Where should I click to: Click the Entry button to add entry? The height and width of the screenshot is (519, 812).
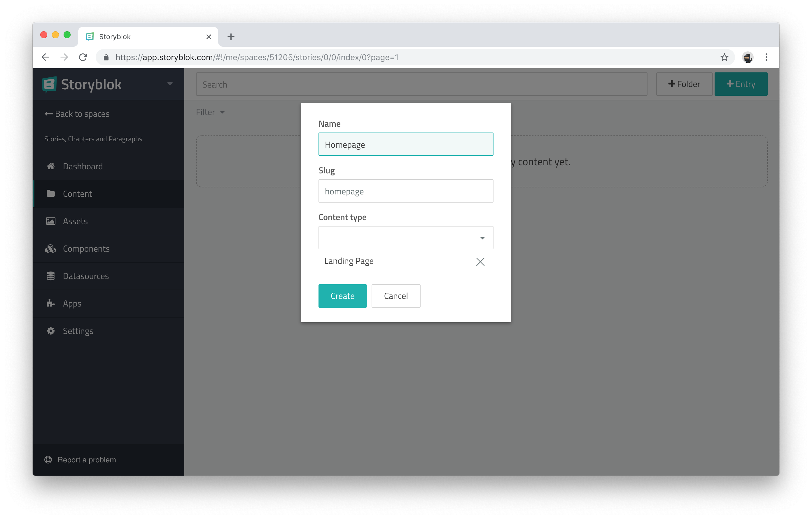tap(742, 83)
